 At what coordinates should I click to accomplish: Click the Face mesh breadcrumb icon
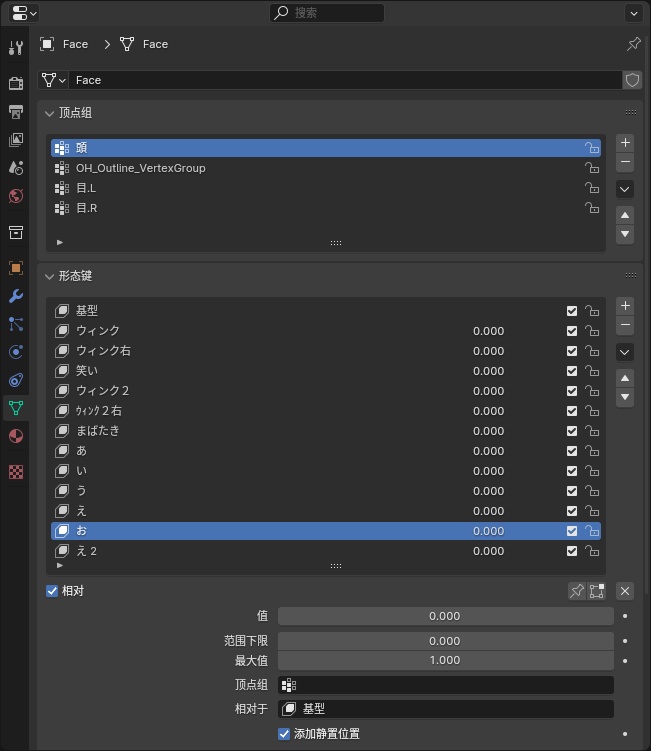tap(127, 44)
